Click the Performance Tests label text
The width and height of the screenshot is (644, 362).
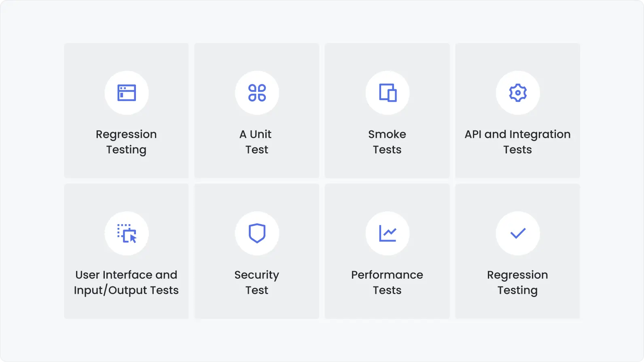tap(387, 282)
